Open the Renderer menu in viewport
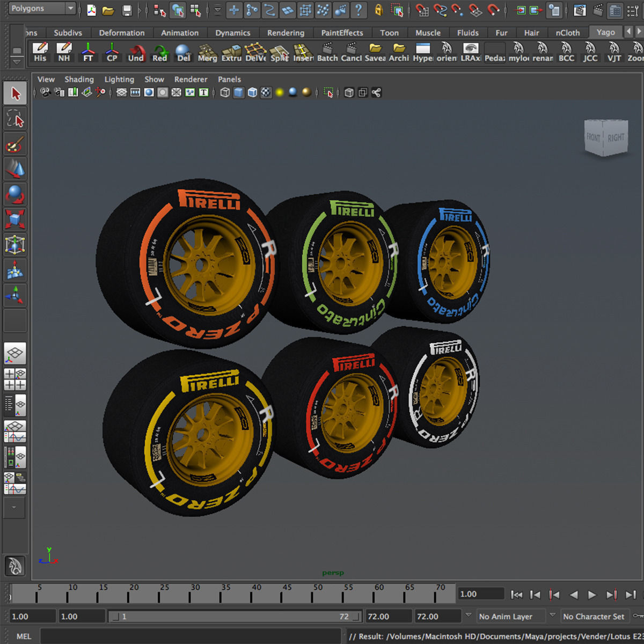This screenshot has height=644, width=644. [191, 79]
